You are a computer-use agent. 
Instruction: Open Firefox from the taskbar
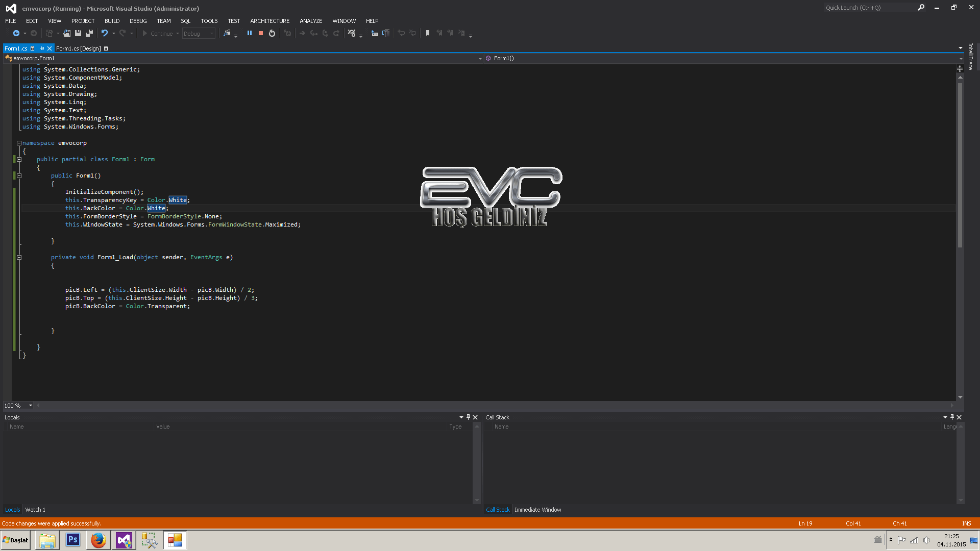point(98,540)
